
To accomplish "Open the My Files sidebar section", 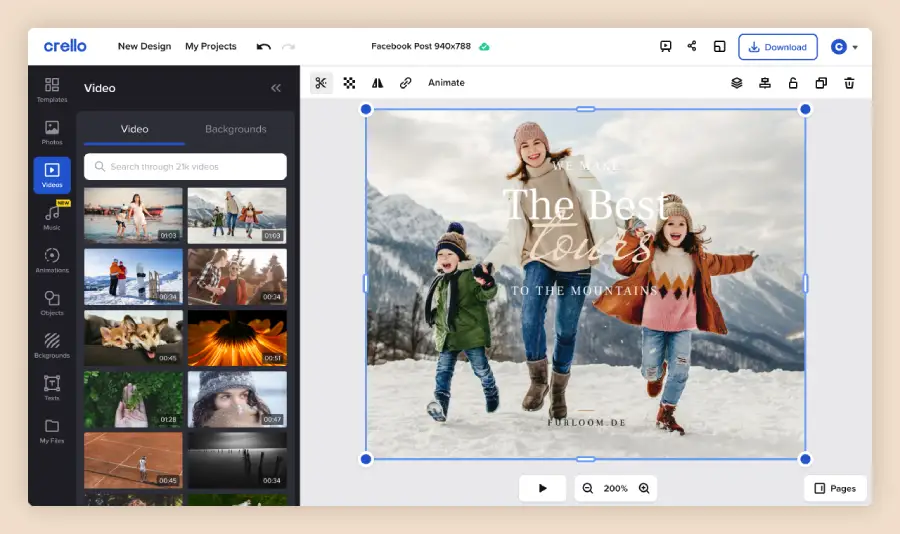I will point(52,431).
